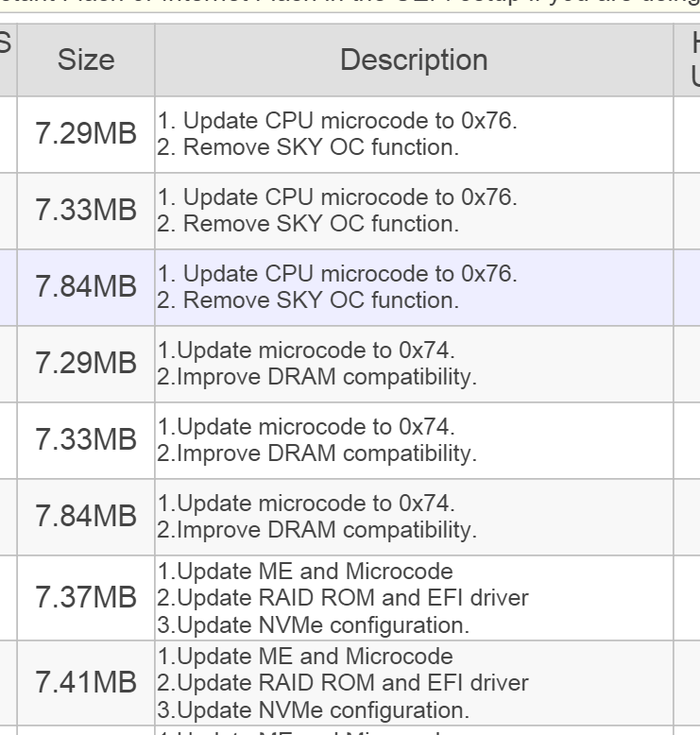Click the DRAM compatibility description beside 7.29MB
Screen dimensions: 700x735
pyautogui.click(x=317, y=366)
